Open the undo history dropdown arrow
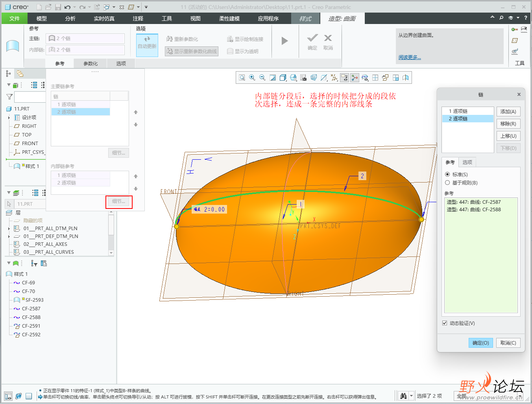Image resolution: width=532 pixels, height=404 pixels. [74, 7]
